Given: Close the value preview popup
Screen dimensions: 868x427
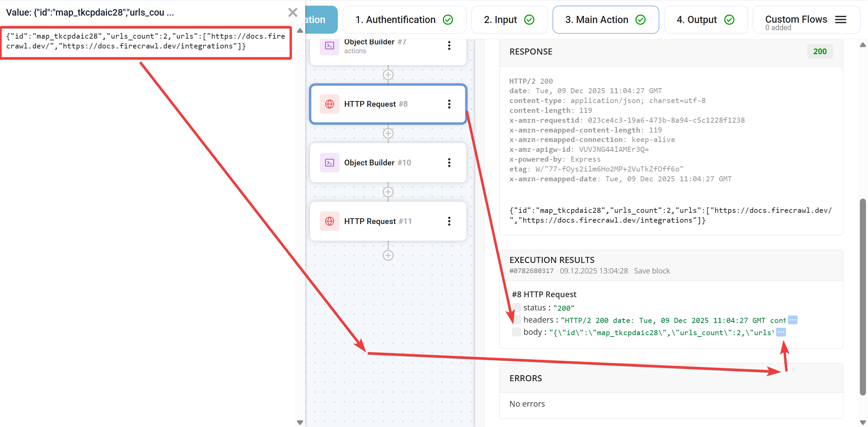Looking at the screenshot, I should (293, 12).
